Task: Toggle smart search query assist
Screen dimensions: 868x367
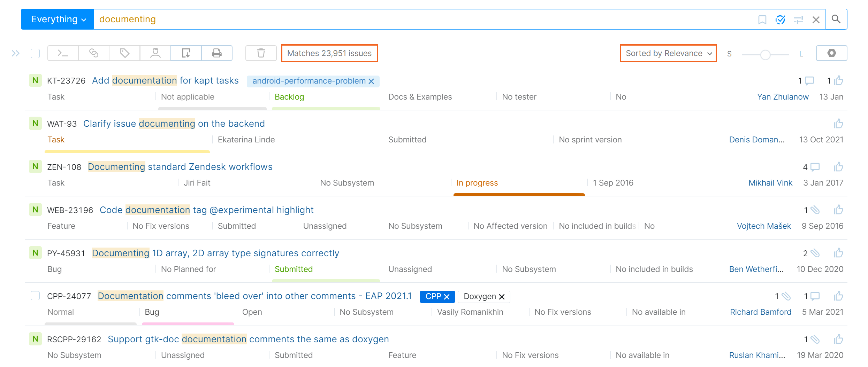Action: [x=781, y=19]
